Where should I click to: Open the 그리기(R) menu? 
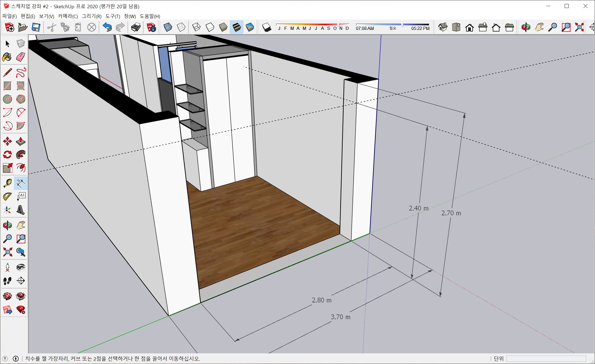point(91,16)
